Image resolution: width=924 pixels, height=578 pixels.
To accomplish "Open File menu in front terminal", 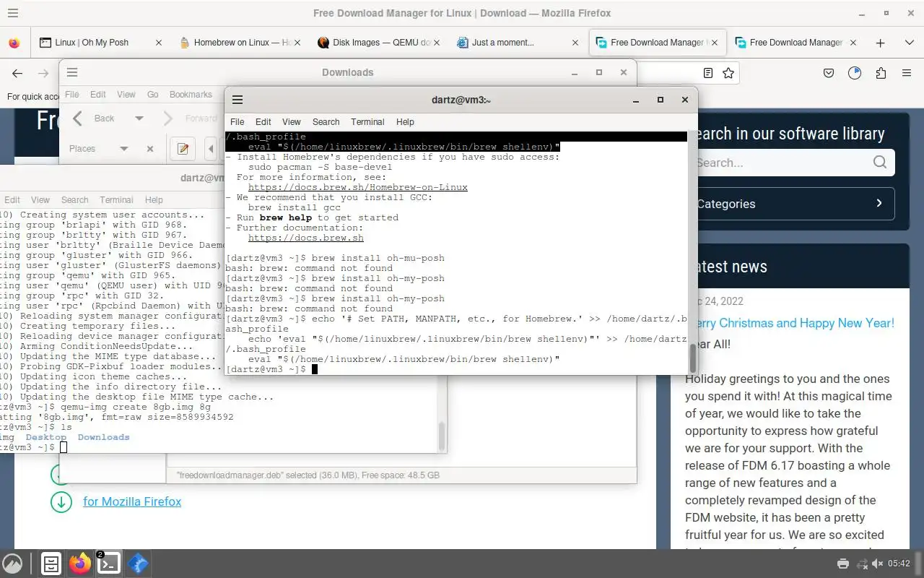I will 237,122.
